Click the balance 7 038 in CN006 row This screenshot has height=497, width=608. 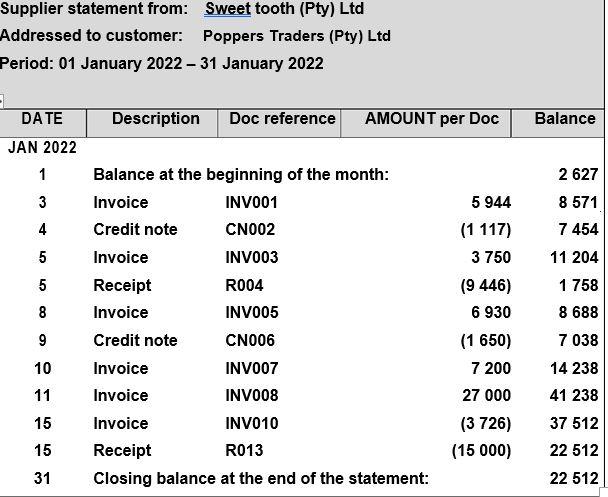pos(578,340)
